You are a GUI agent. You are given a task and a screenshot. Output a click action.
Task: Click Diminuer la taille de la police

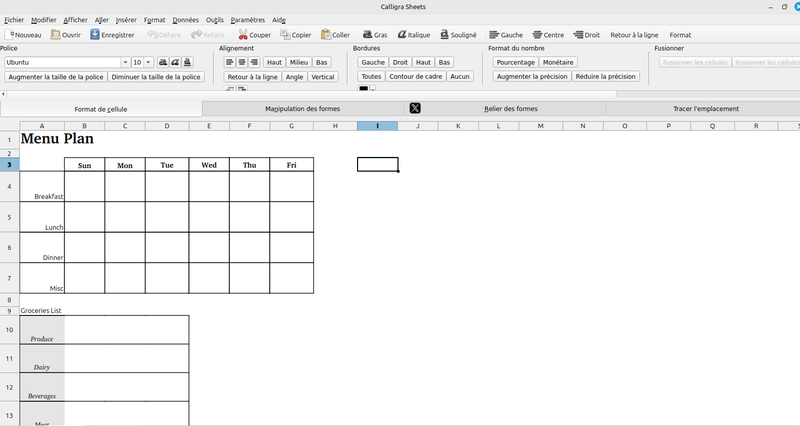tap(156, 77)
